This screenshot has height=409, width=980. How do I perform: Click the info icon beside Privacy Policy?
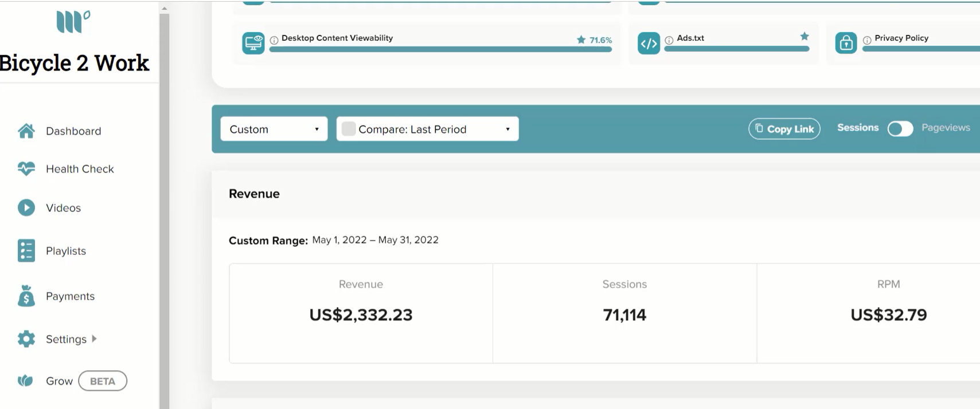(867, 40)
